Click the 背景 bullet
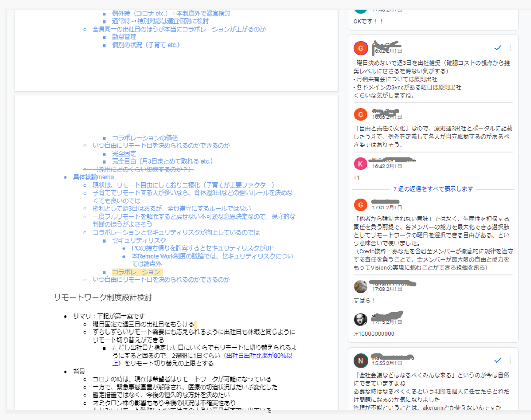 click(x=79, y=371)
